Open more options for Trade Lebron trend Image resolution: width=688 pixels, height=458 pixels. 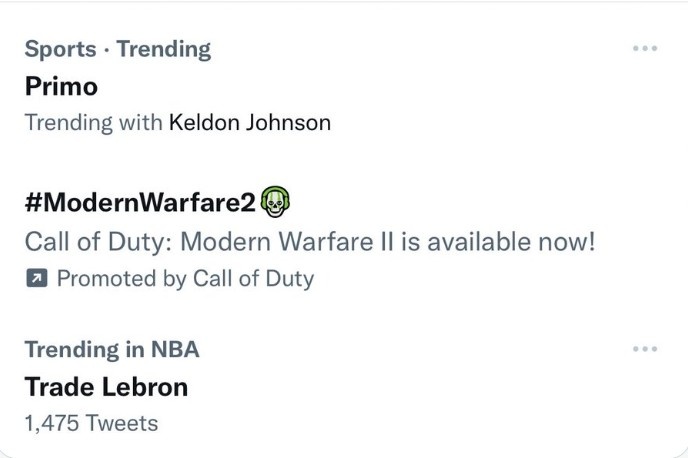click(x=645, y=349)
